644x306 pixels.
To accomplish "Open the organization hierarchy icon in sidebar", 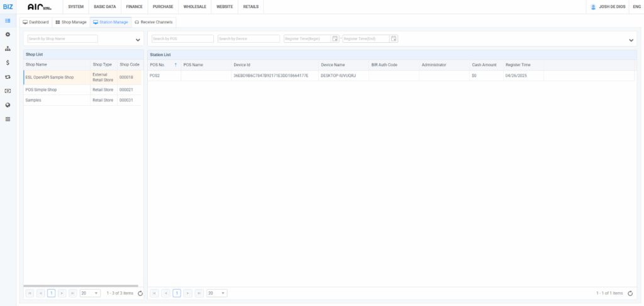I will [x=8, y=48].
